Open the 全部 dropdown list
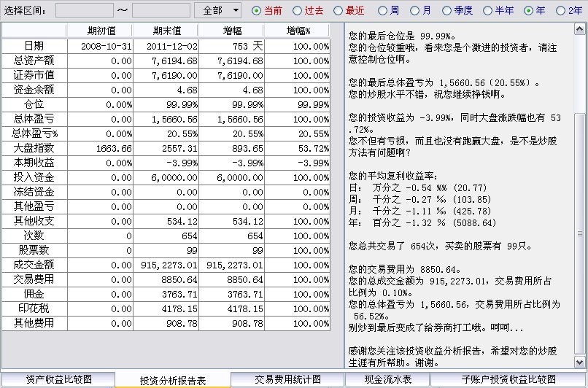The image size is (588, 388). pyautogui.click(x=218, y=10)
